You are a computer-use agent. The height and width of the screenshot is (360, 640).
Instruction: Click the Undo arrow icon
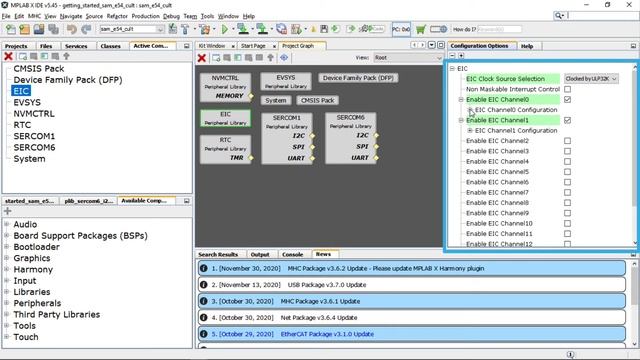72,29
